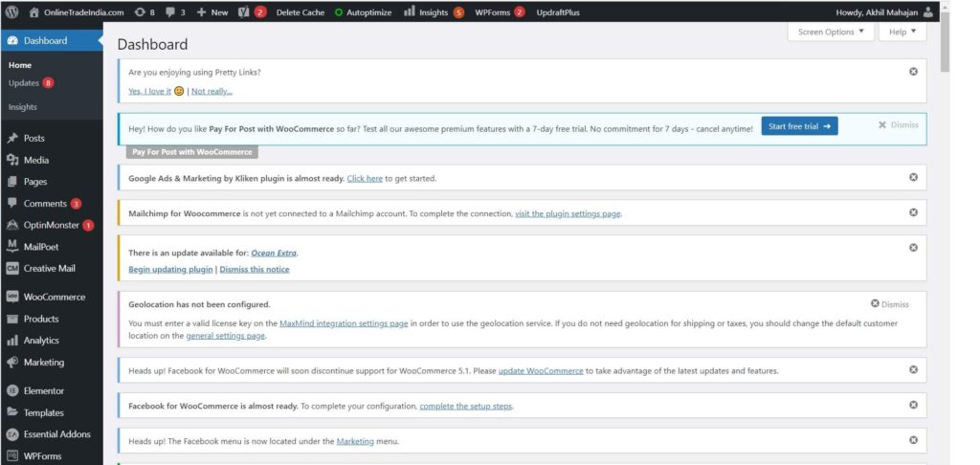Click the Start free trial button
The image size is (980, 465).
[x=799, y=125]
